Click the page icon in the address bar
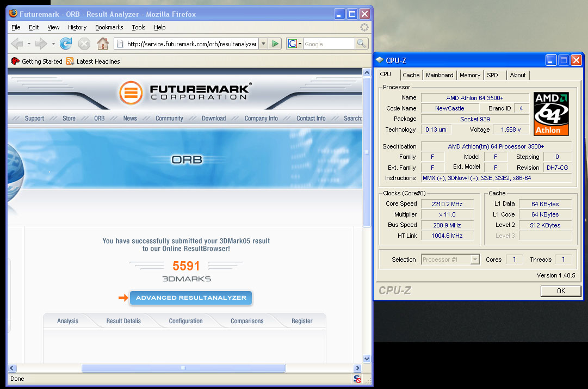Screen dimensions: 588x389 coord(120,44)
